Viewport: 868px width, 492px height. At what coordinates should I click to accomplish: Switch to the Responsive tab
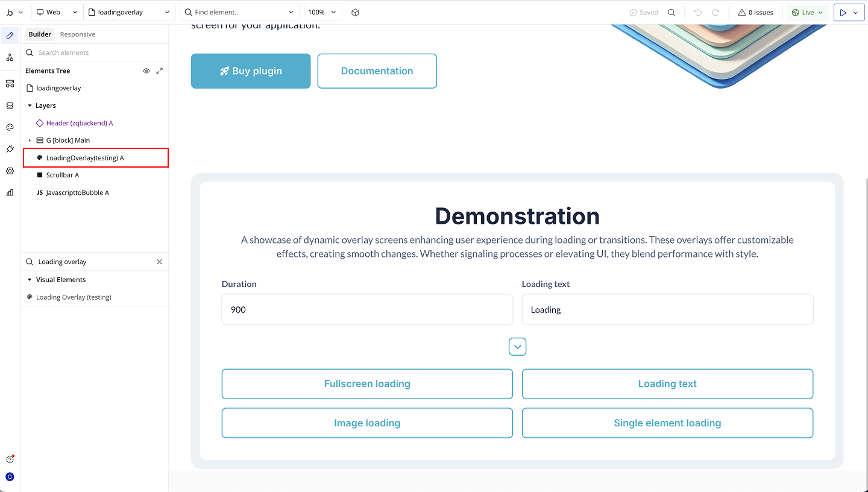pos(78,34)
